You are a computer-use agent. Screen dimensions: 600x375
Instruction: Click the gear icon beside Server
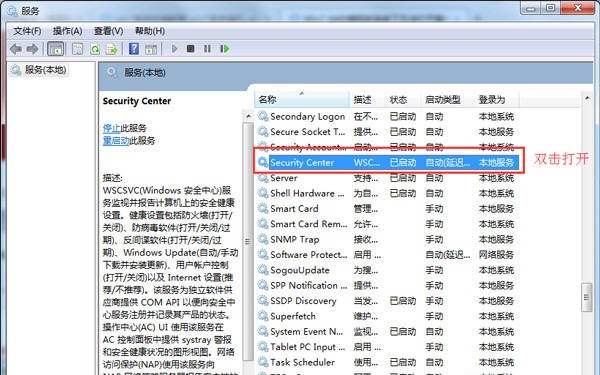click(262, 178)
